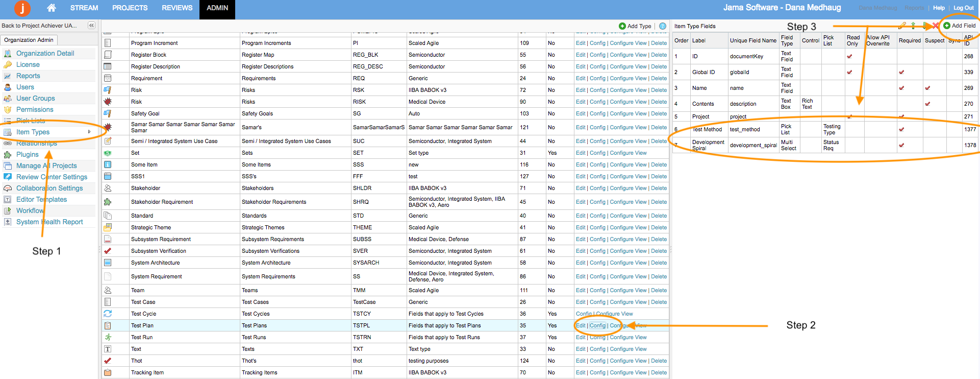The width and height of the screenshot is (980, 379).
Task: Select the test_method field name cell
Action: (x=745, y=129)
